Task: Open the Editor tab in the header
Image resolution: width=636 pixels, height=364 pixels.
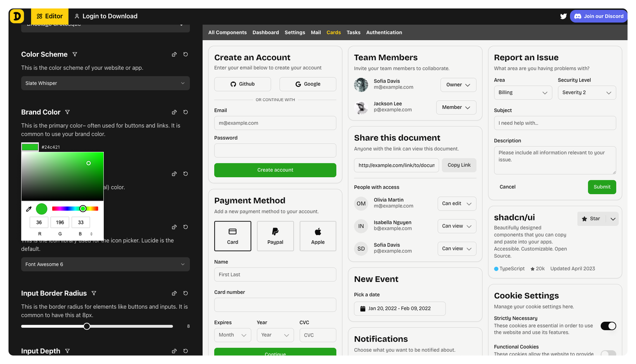Action: 50,16
